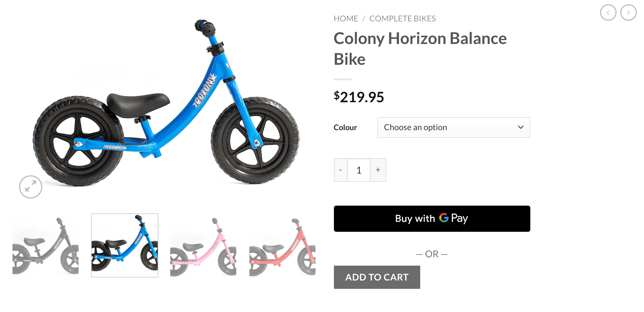644x312 pixels.
Task: Click ADD TO CART
Action: 376,277
